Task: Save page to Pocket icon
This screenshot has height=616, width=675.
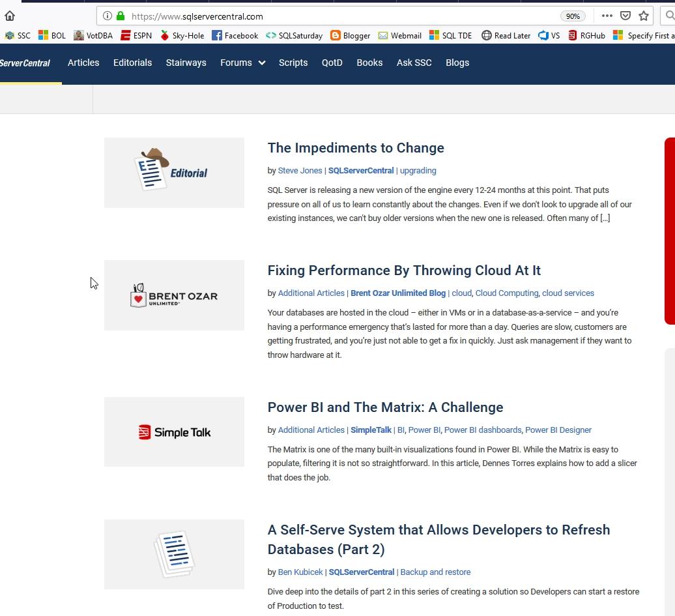Action: [x=625, y=16]
